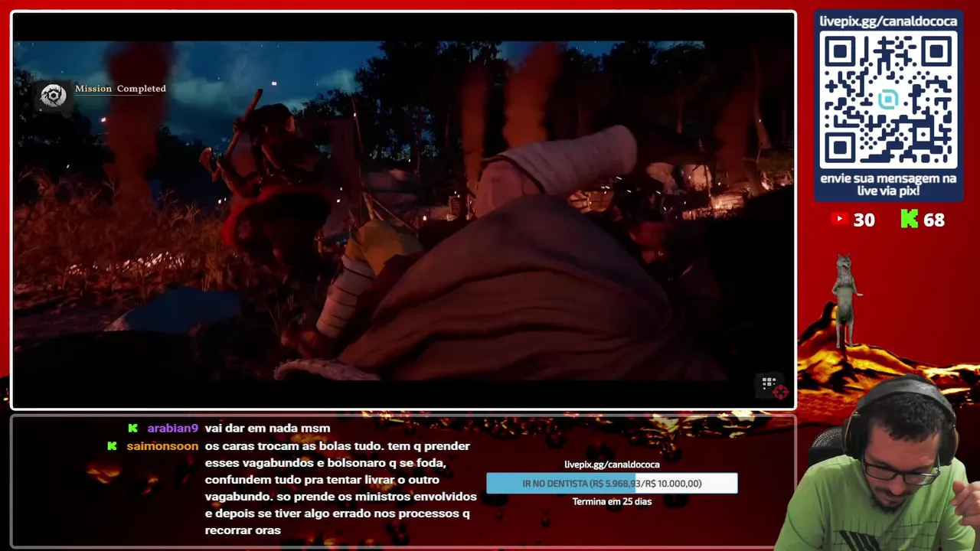Select the YouTube viewer count 30
Image resolution: width=980 pixels, height=551 pixels.
(x=864, y=220)
